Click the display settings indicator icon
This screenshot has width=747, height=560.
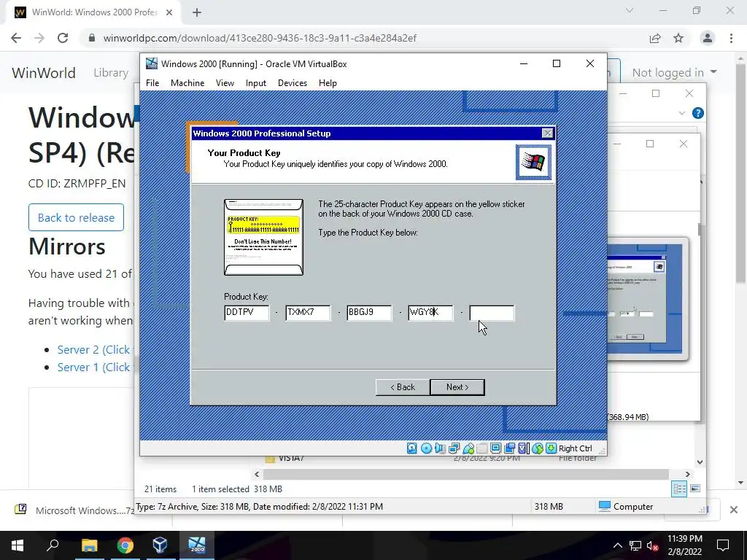point(495,448)
